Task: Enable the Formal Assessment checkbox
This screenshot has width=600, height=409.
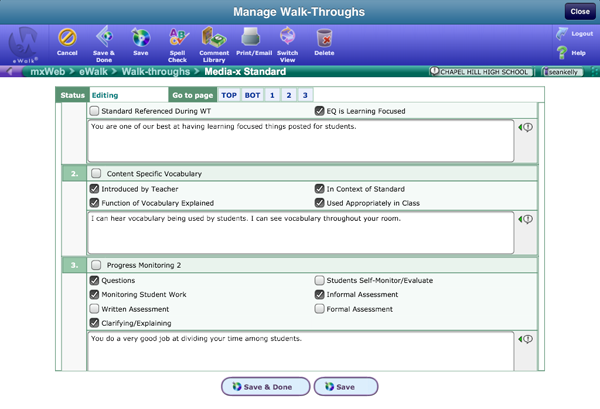Action: tap(320, 309)
